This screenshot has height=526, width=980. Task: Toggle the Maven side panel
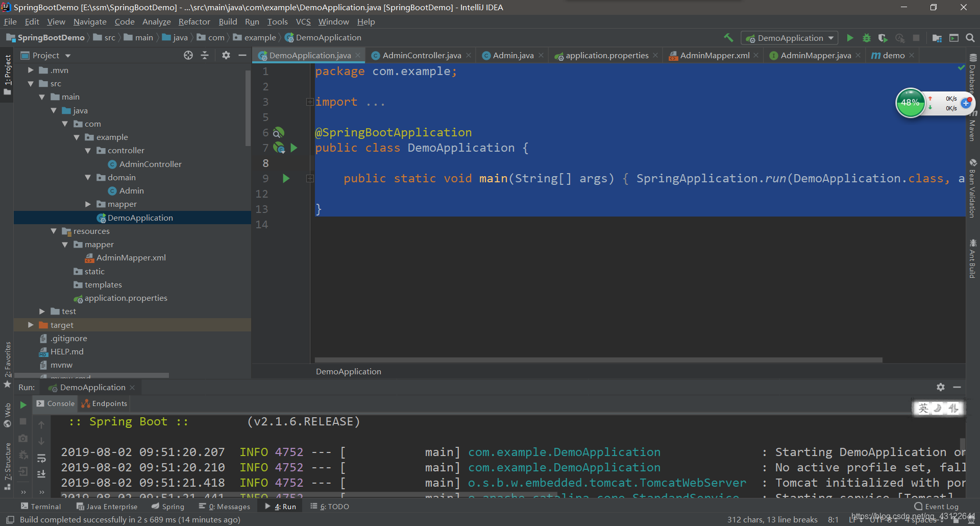(973, 126)
